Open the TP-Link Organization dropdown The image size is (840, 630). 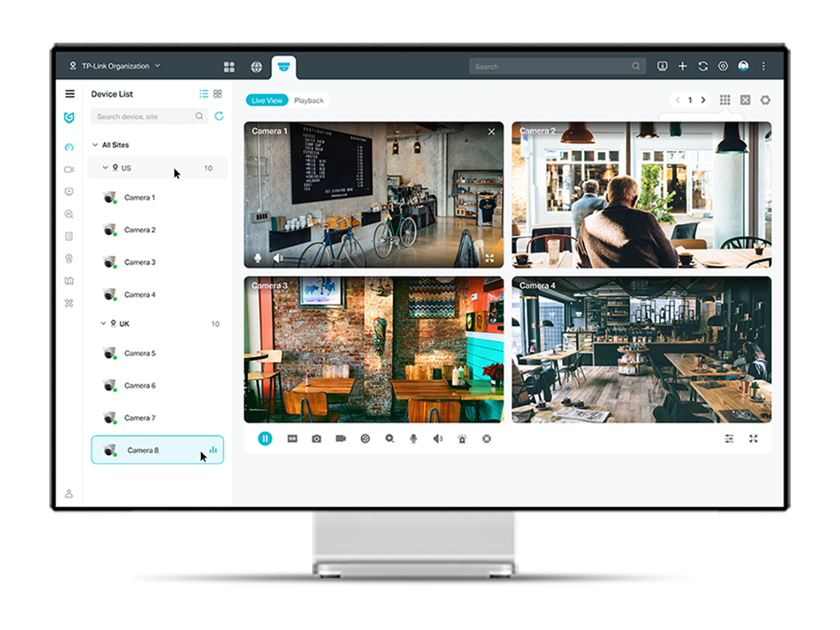[116, 66]
